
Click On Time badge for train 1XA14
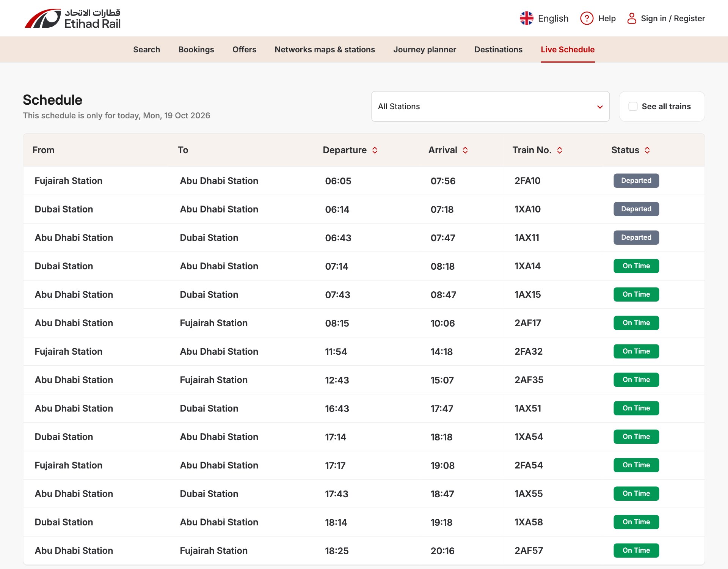coord(636,266)
